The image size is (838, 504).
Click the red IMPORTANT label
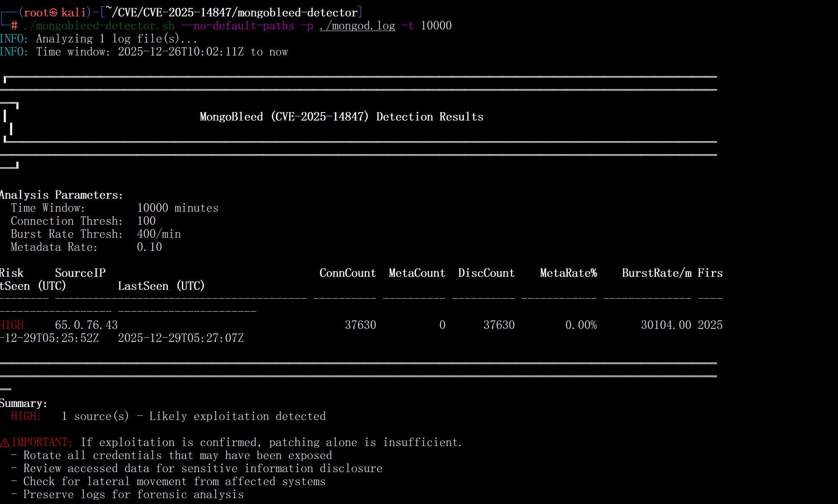coord(42,442)
